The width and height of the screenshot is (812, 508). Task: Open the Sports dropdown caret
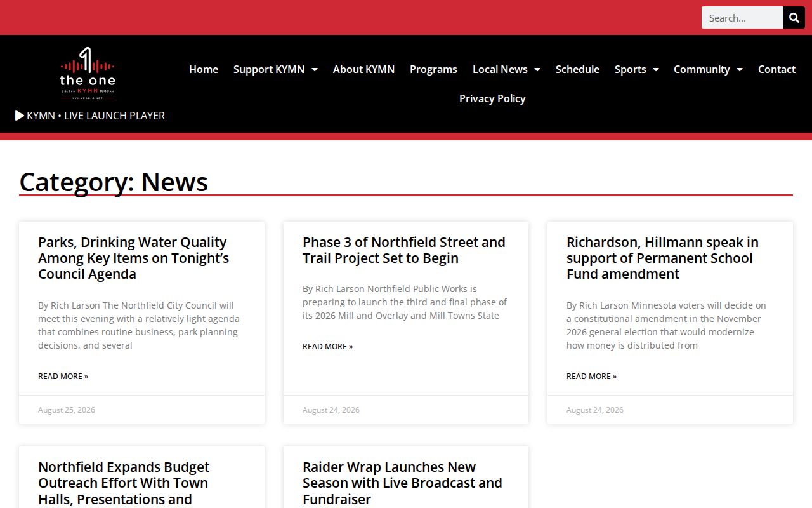coord(655,69)
